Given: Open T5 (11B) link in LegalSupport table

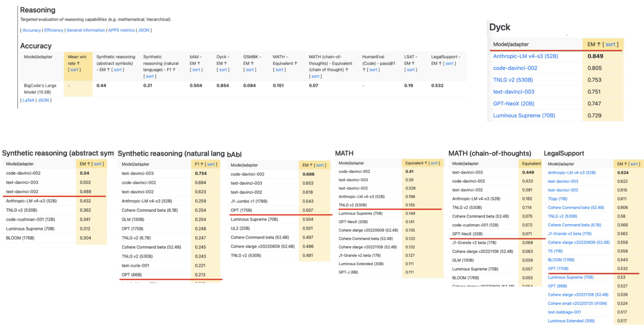Looking at the screenshot, I should 555,251.
